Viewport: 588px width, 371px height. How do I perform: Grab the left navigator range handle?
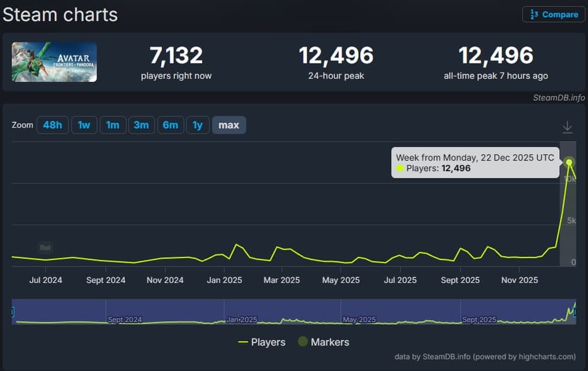pyautogui.click(x=13, y=312)
